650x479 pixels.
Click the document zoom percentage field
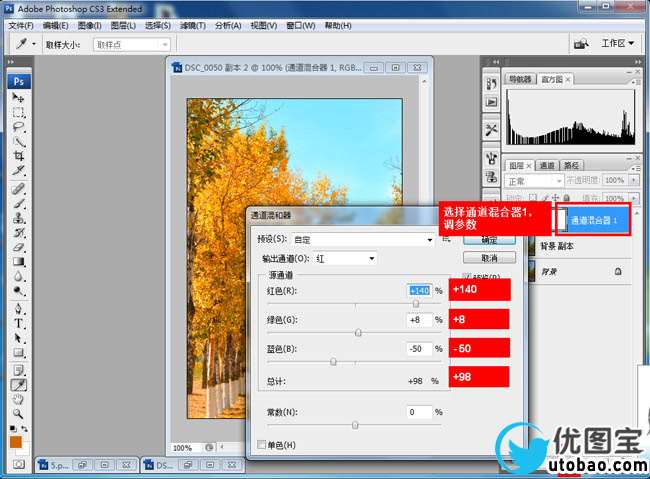point(185,448)
